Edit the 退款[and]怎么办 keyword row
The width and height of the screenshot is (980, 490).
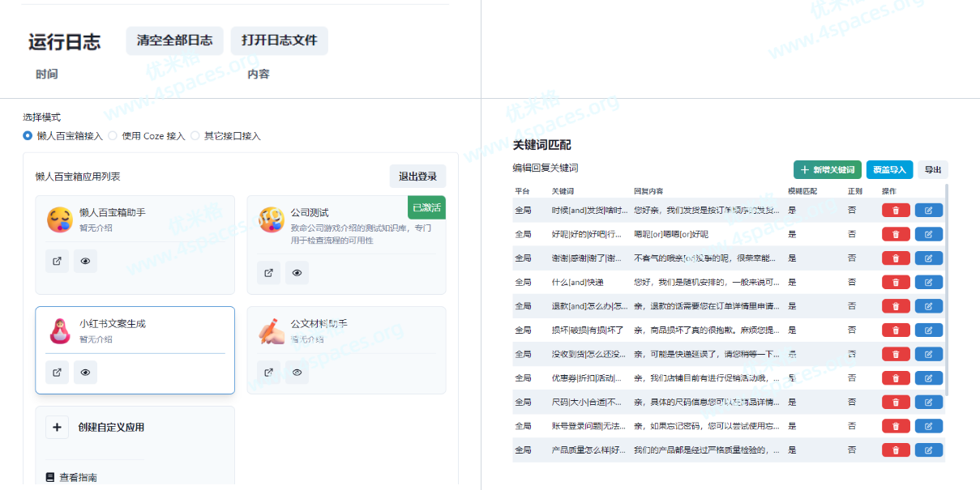[x=929, y=306]
